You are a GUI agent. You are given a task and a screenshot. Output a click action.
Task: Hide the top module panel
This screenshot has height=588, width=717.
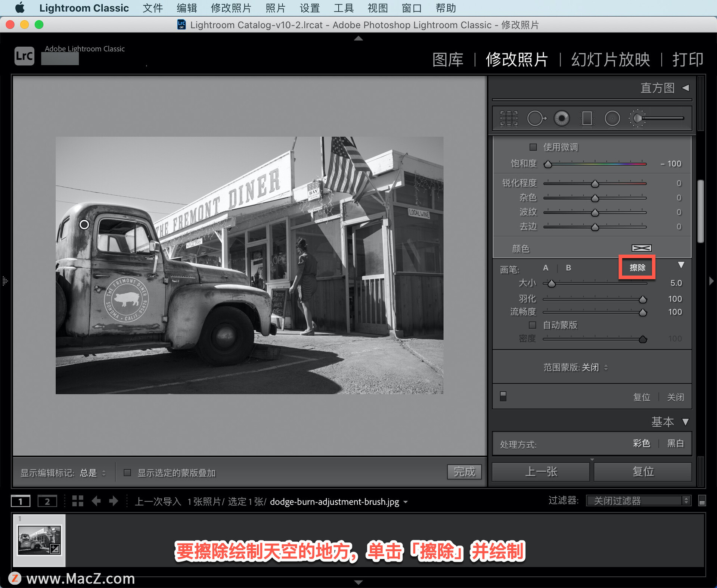click(358, 38)
